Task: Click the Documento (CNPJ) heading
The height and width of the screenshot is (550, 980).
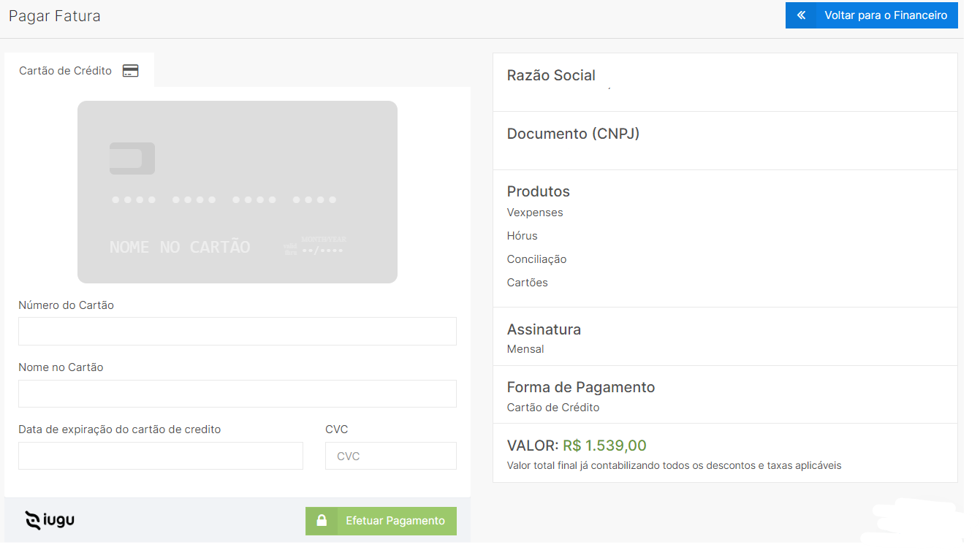Action: coord(573,134)
